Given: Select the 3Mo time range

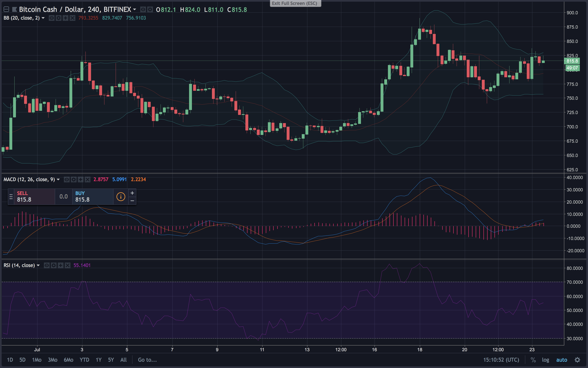Looking at the screenshot, I should coord(52,360).
